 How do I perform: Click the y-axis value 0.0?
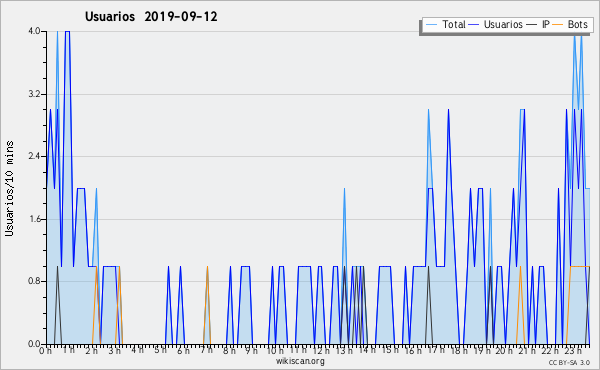coord(34,344)
